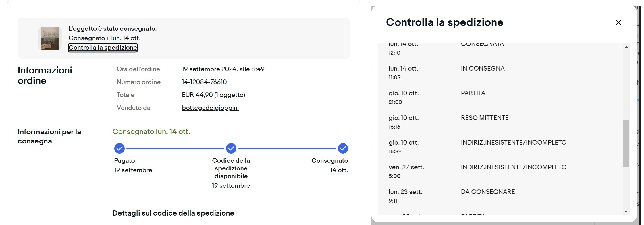This screenshot has width=644, height=225.
Task: Open the Controlla la spedizione link
Action: pyautogui.click(x=103, y=48)
